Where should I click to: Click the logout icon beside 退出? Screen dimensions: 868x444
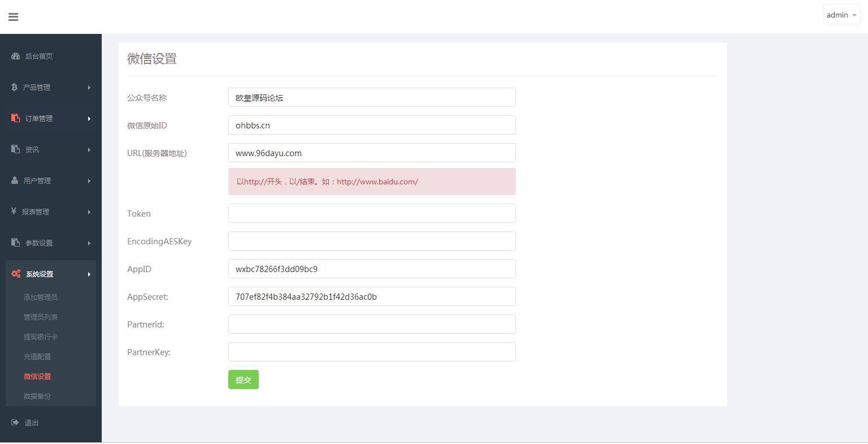15,423
